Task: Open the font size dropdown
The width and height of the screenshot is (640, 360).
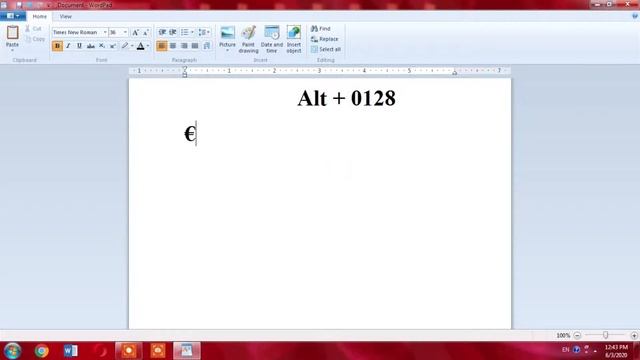Action: tap(125, 32)
